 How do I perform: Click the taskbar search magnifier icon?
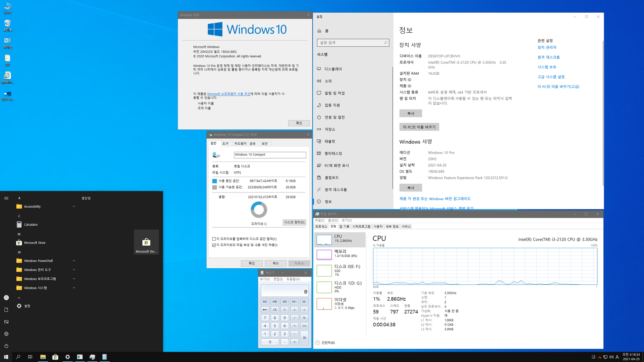pos(18,357)
